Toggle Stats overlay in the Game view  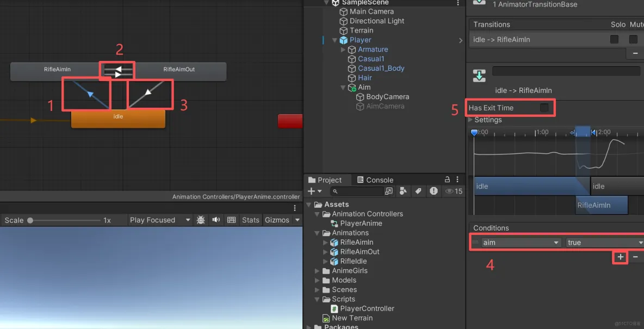(x=250, y=220)
